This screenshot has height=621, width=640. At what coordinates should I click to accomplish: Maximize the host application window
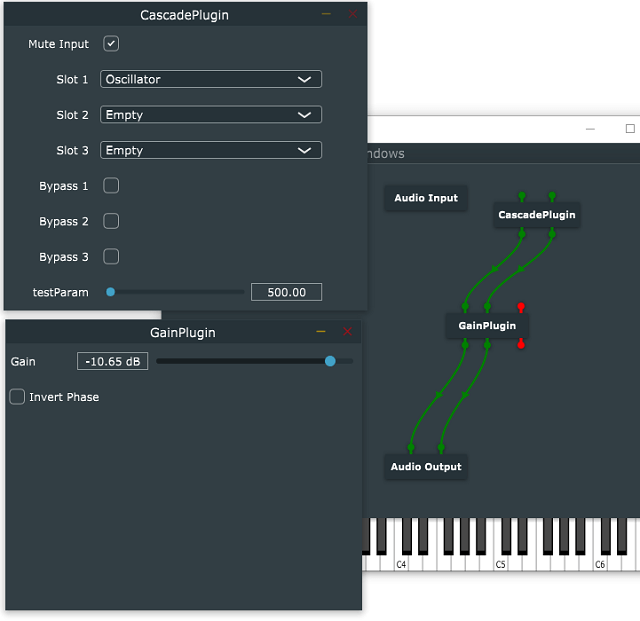pyautogui.click(x=630, y=129)
